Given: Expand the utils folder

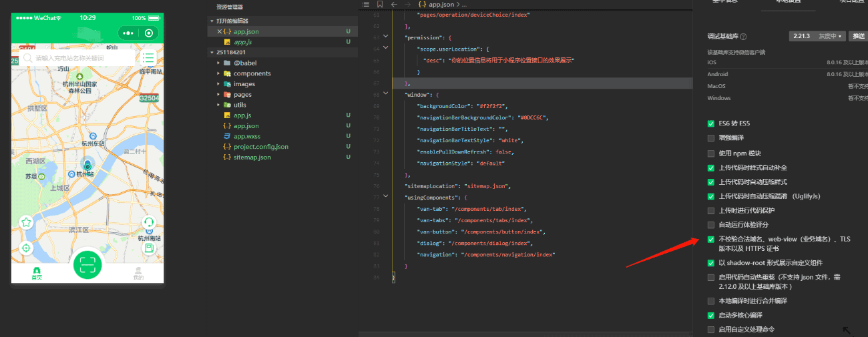Looking at the screenshot, I should [218, 105].
